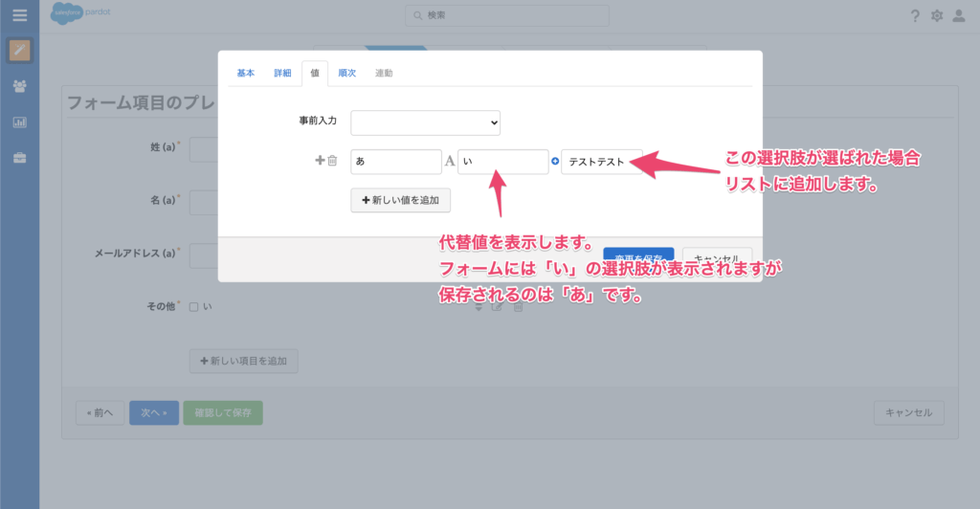980x509 pixels.
Task: Open the Admin briefcase icon in sidebar
Action: (x=19, y=158)
